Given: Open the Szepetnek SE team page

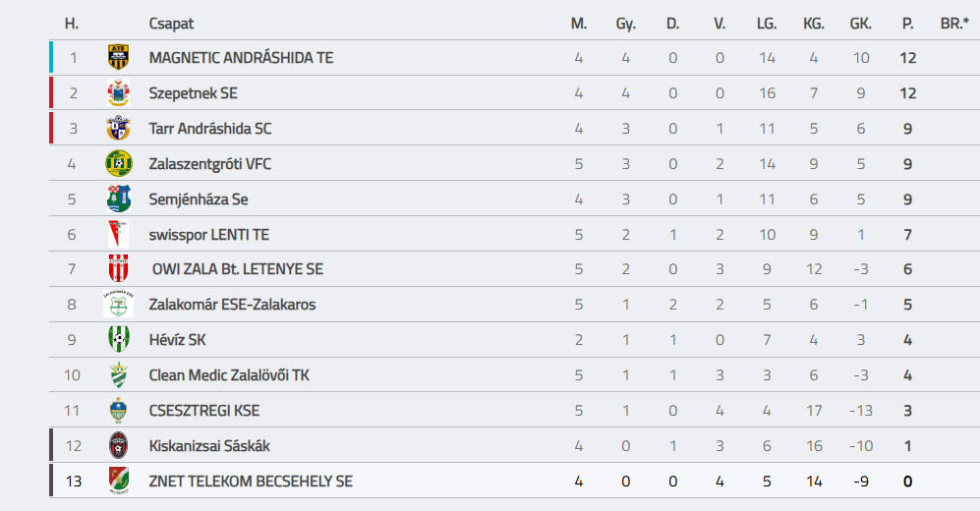Looking at the screenshot, I should (193, 93).
